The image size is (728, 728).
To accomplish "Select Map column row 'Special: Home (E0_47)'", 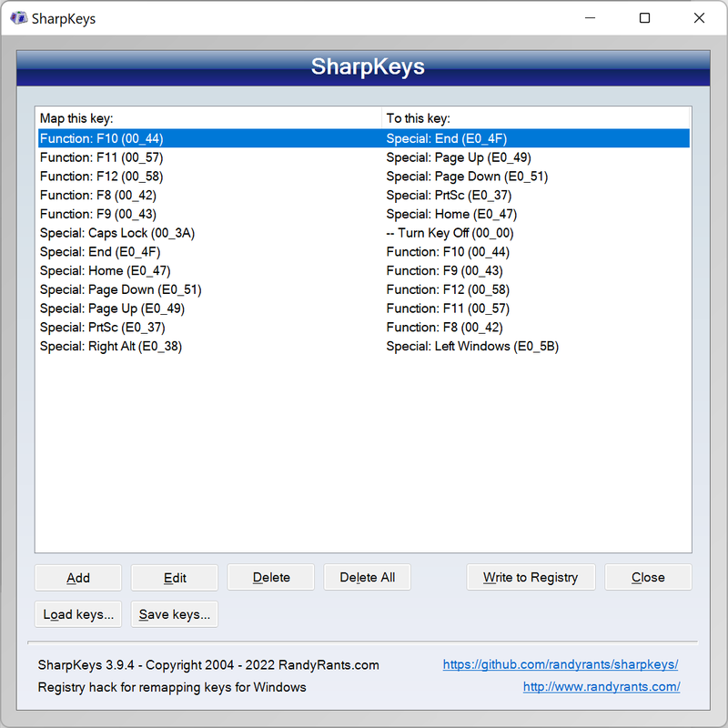I will coord(105,270).
